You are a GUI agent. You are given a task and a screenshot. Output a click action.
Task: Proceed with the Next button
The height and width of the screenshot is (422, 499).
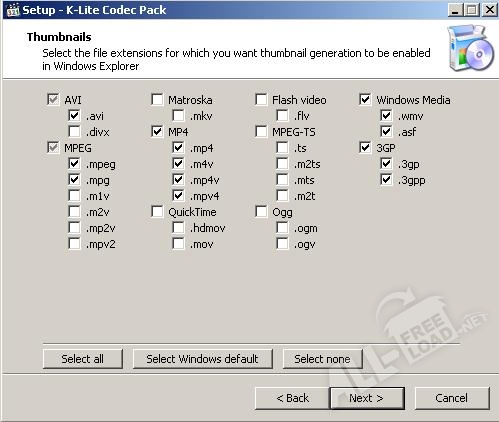click(367, 398)
